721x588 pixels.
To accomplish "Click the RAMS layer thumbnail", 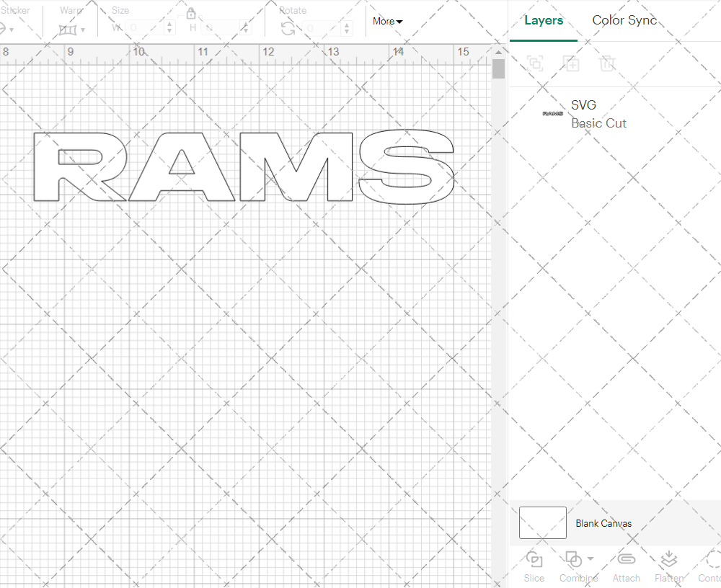I will click(x=553, y=114).
